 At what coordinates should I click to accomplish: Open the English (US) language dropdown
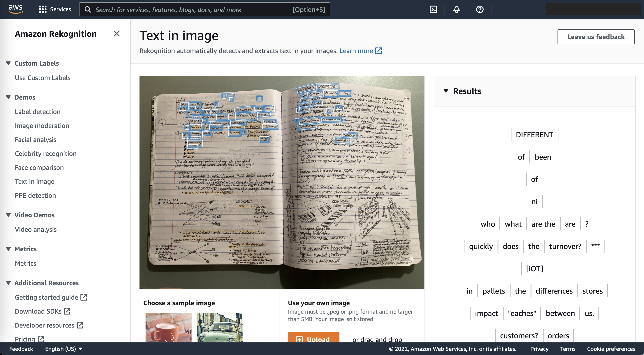[63, 349]
